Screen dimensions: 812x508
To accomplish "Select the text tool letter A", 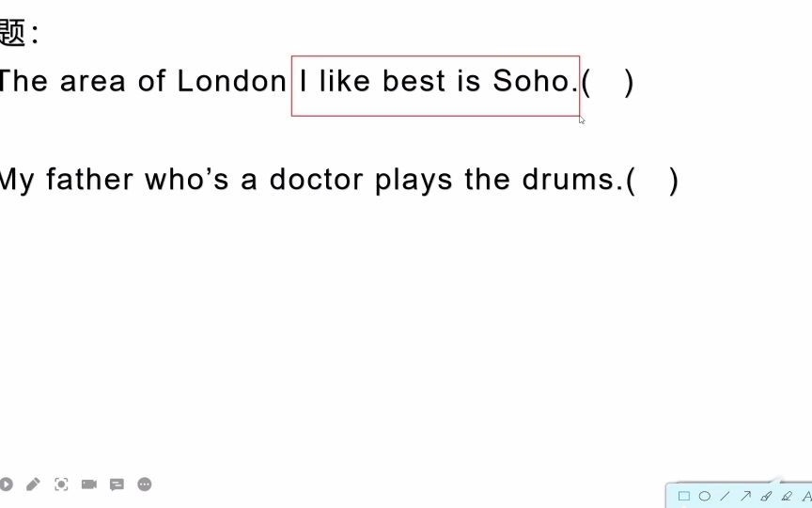I will tap(806, 496).
